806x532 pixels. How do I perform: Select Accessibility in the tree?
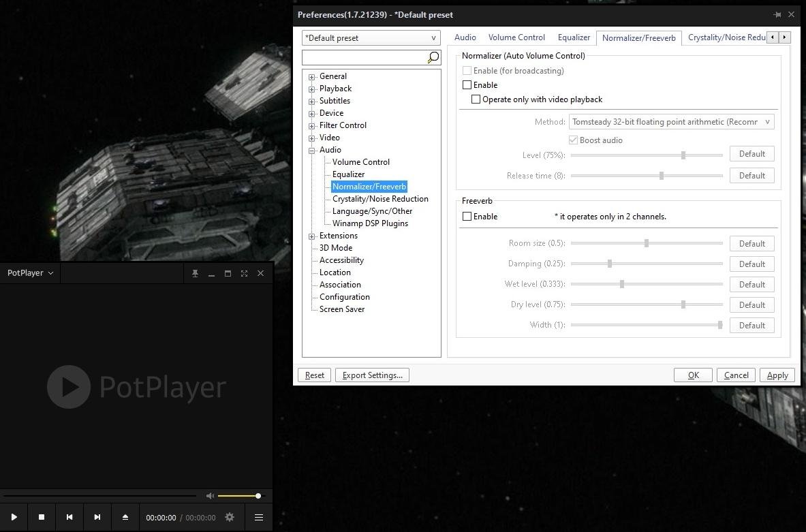pyautogui.click(x=341, y=260)
